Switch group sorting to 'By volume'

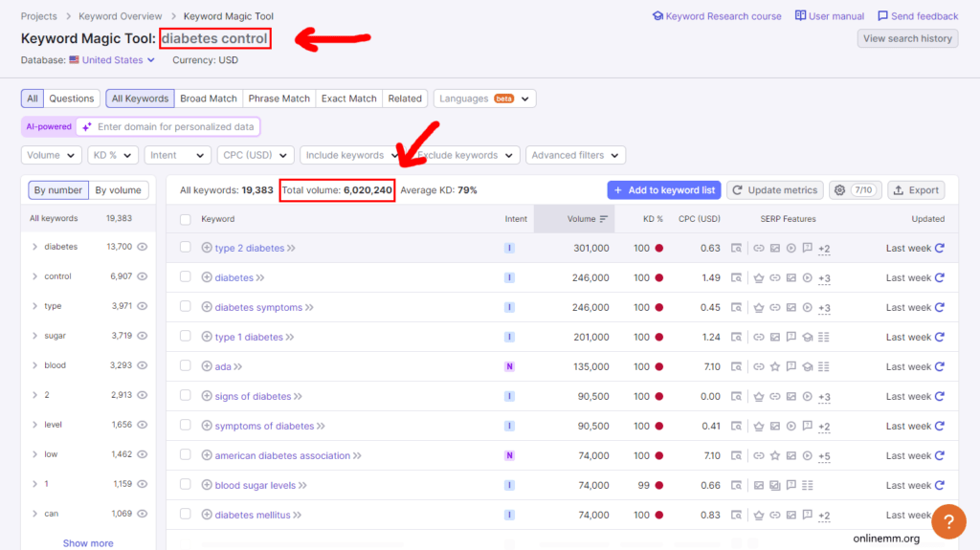pyautogui.click(x=118, y=190)
